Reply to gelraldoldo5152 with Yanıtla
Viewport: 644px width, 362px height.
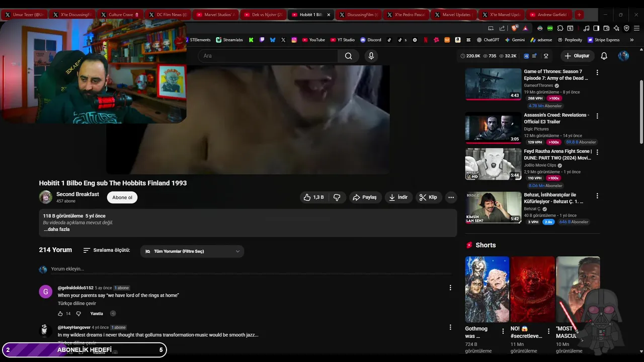(97, 314)
